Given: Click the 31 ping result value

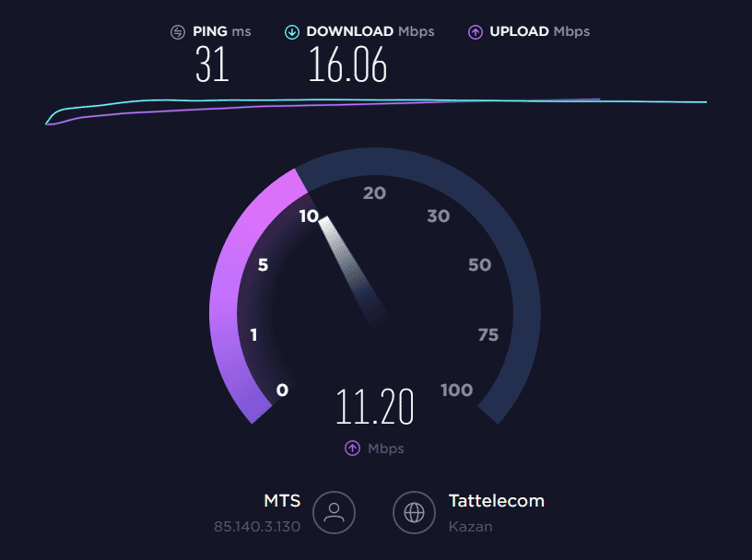Looking at the screenshot, I should pos(212,64).
